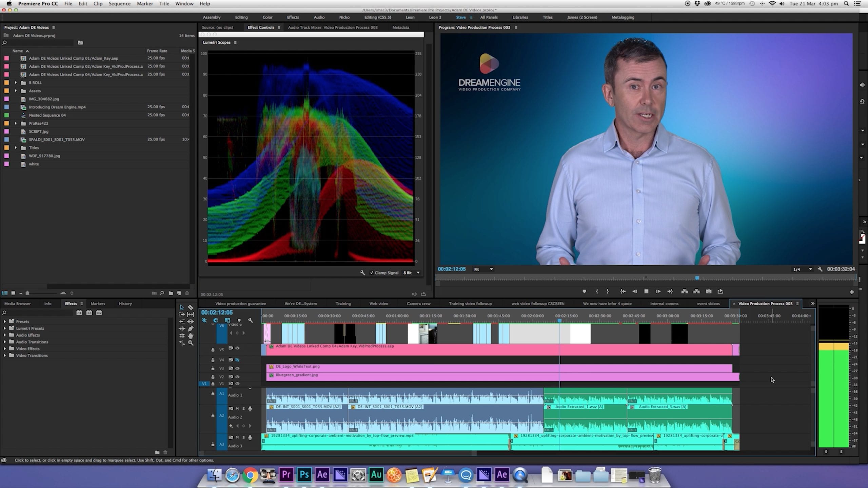Screen dimensions: 868x488
Task: Open Photoshop from the Dock
Action: click(304, 475)
